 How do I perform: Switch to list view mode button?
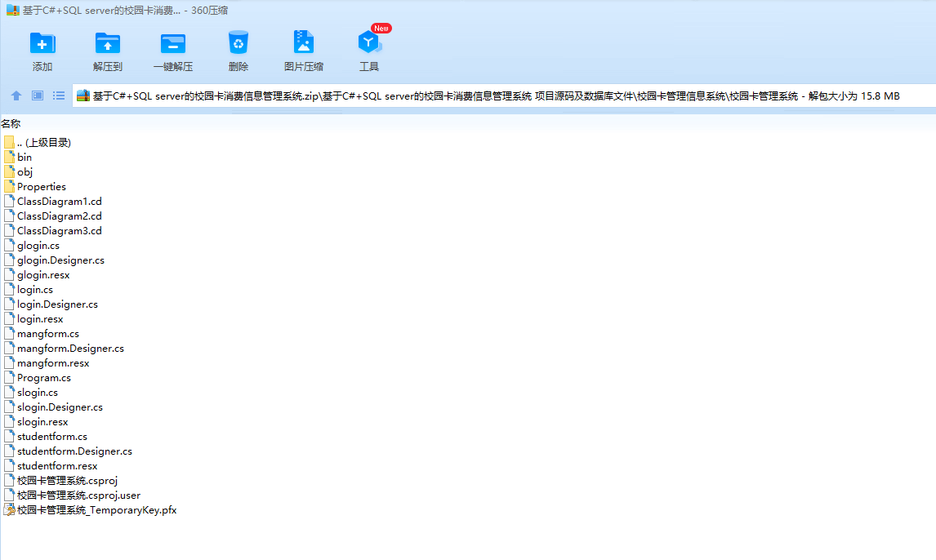[x=59, y=96]
